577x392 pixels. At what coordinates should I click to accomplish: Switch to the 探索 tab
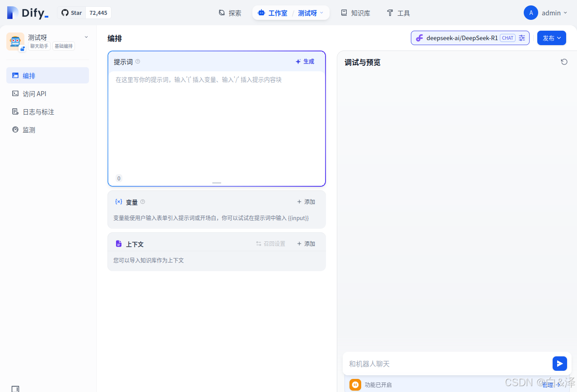click(230, 13)
